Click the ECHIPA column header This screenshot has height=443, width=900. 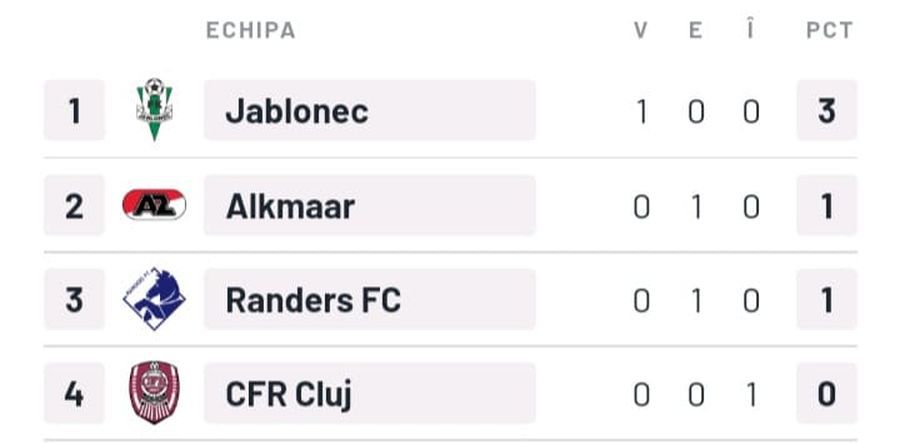tap(251, 30)
